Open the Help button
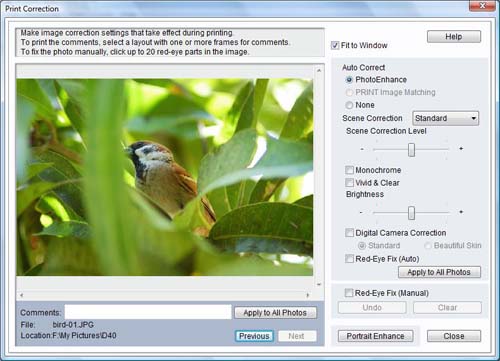This screenshot has width=500, height=361. click(454, 36)
